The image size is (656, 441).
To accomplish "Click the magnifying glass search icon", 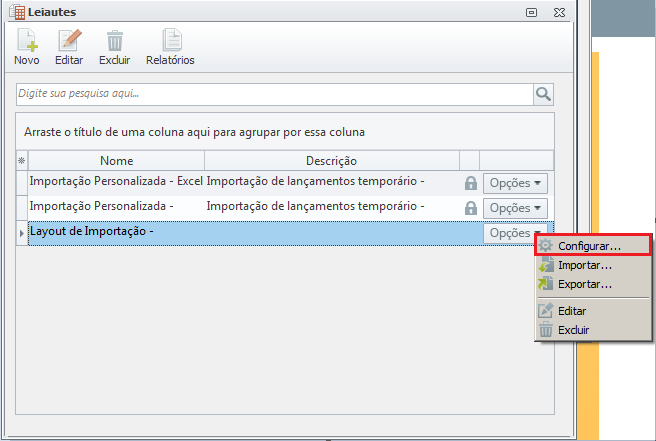I will [543, 94].
